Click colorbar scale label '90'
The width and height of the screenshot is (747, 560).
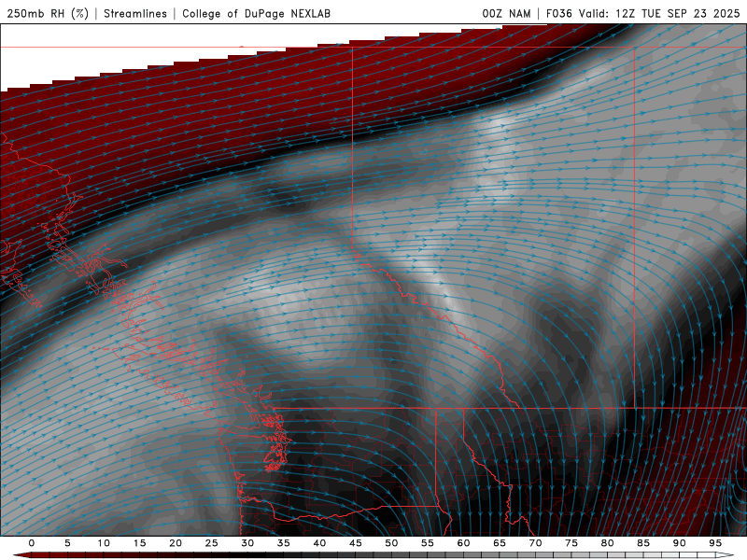pos(679,543)
